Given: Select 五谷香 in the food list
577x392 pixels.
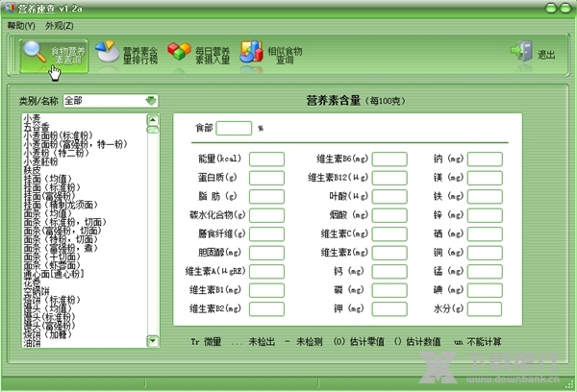Looking at the screenshot, I should point(37,127).
